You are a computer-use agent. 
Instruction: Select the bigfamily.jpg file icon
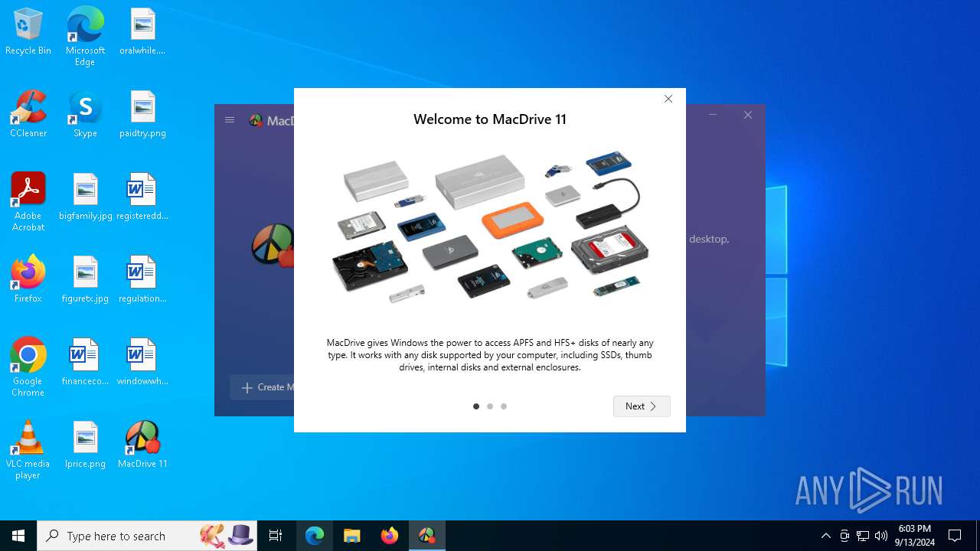pyautogui.click(x=85, y=197)
